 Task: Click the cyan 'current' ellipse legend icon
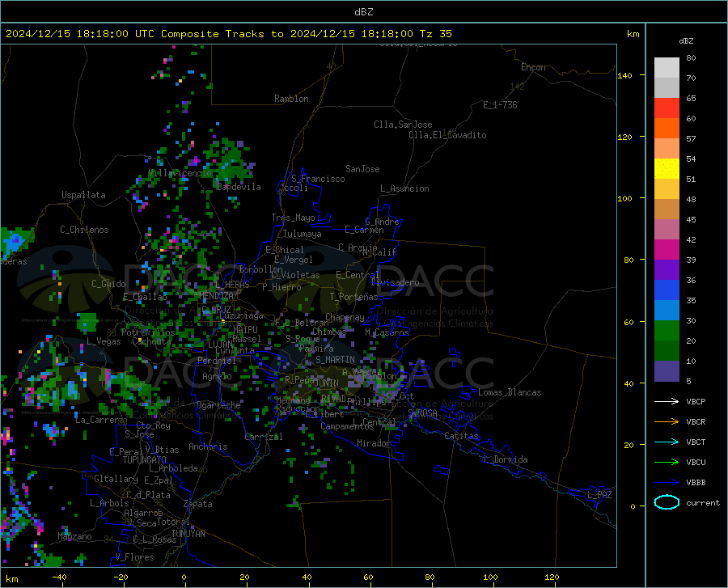point(667,502)
